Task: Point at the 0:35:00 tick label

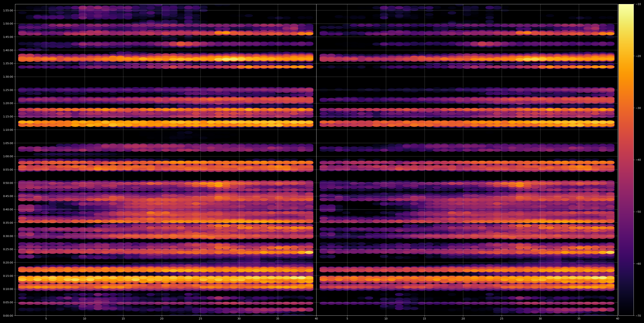Action: (8, 223)
